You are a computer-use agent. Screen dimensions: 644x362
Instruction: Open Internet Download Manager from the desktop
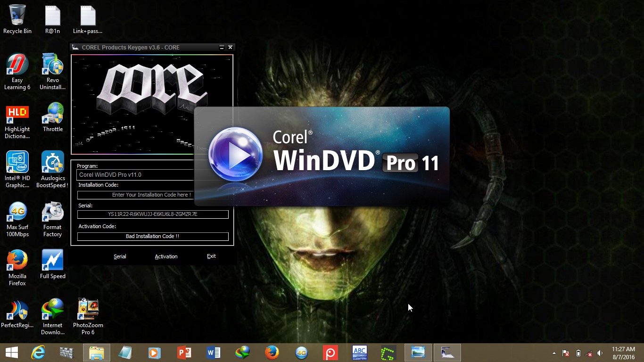coord(52,309)
